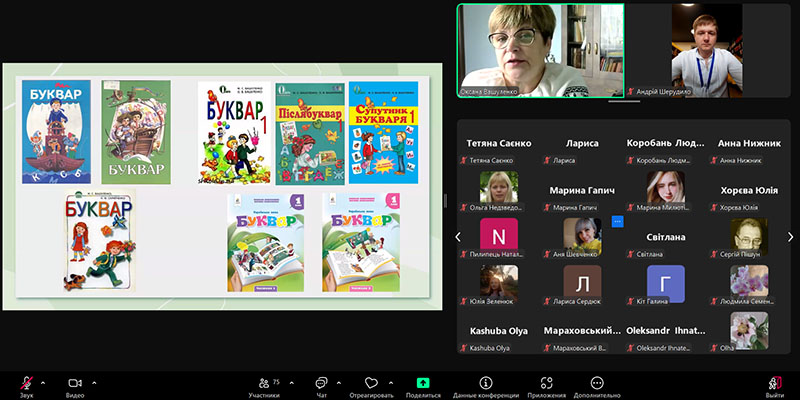Go to next page of participant gallery
The width and height of the screenshot is (800, 400).
(790, 237)
